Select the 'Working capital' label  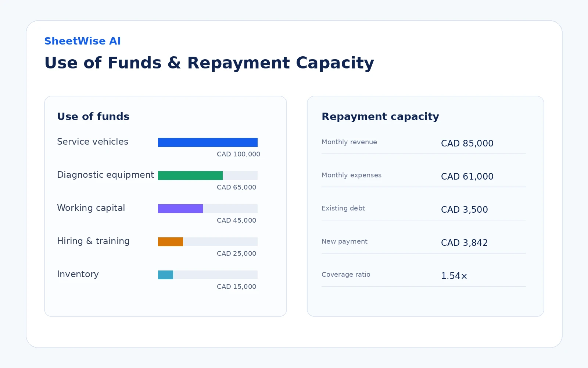tap(91, 208)
